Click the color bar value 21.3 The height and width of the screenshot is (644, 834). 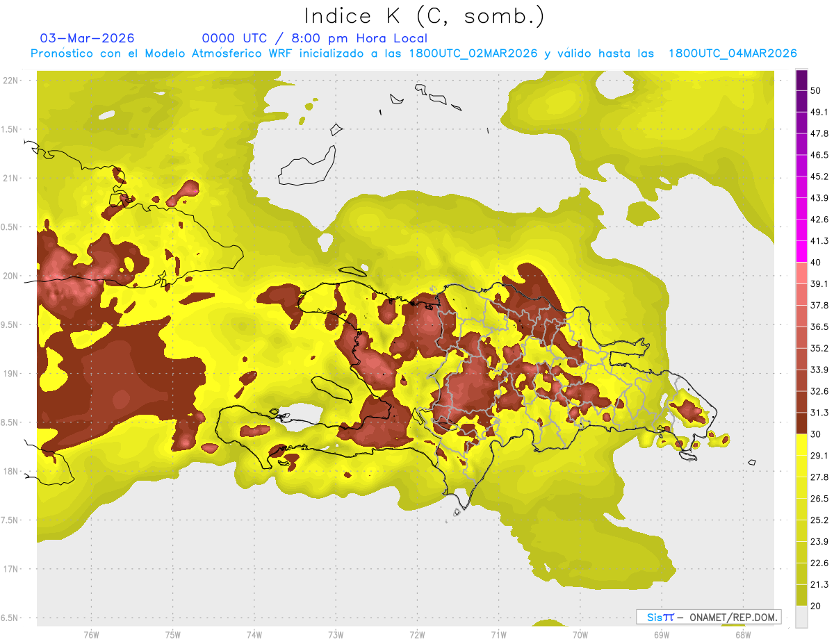(x=819, y=585)
